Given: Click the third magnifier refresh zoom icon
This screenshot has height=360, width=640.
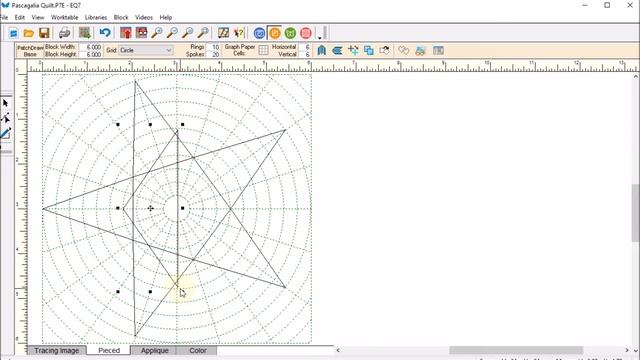Looking at the screenshot, I should click(x=188, y=33).
